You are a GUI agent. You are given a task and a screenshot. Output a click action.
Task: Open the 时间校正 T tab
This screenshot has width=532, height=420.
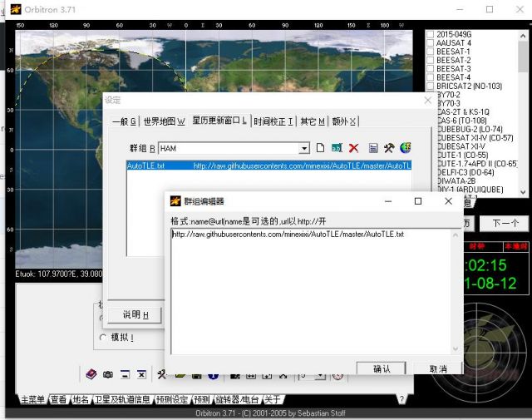click(273, 121)
